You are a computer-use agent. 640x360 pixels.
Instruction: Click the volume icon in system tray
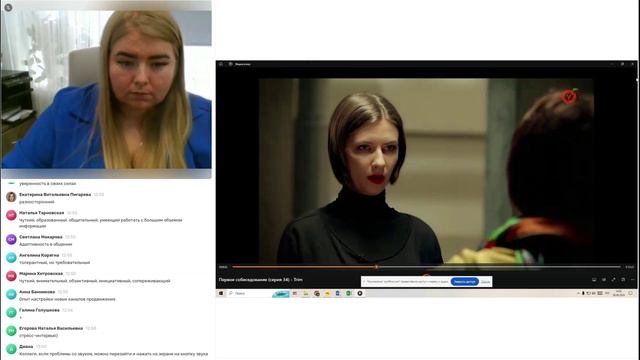coord(594,293)
